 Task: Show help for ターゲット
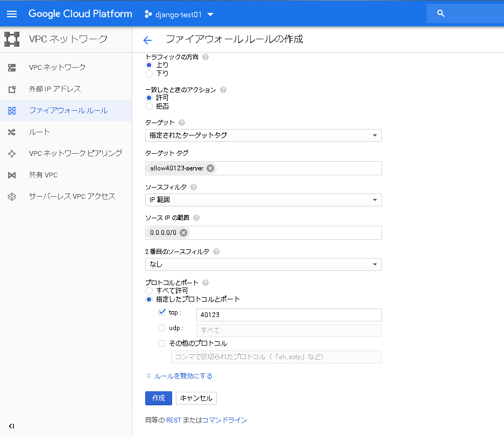(182, 123)
